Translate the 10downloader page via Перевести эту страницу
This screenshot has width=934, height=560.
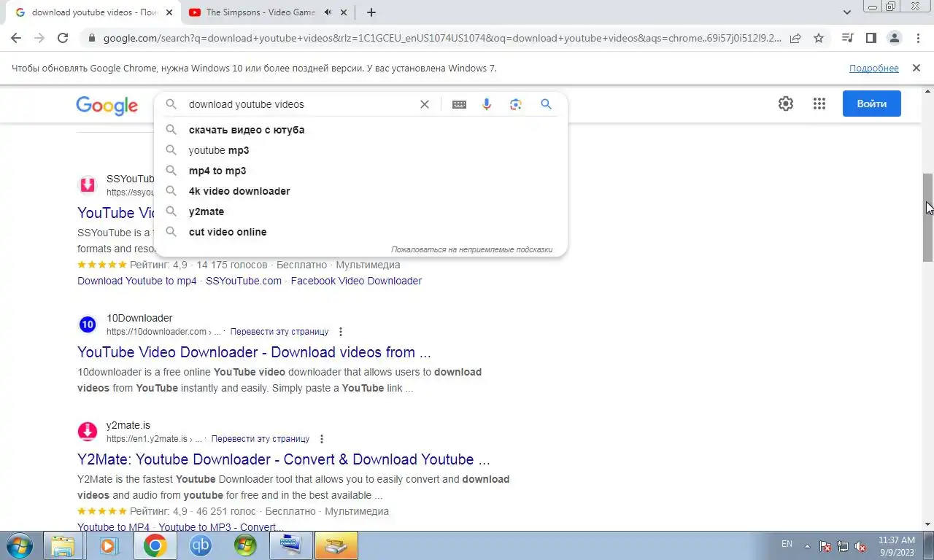coord(279,332)
